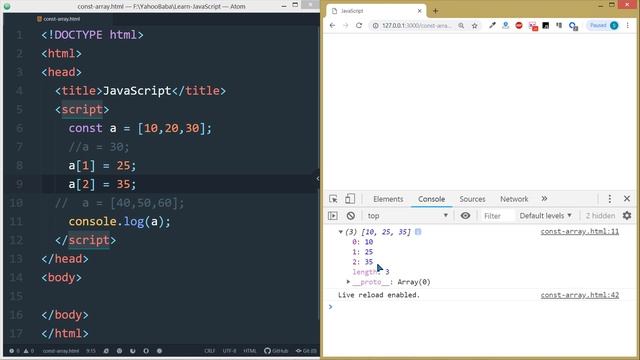Change the HTML grammar selector
The image size is (640, 360).
coord(250,351)
